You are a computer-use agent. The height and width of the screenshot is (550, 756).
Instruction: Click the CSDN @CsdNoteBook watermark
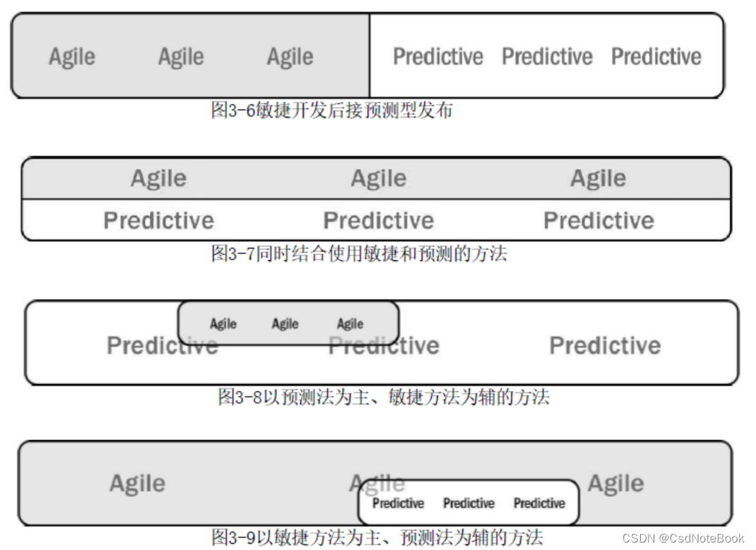[x=684, y=539]
